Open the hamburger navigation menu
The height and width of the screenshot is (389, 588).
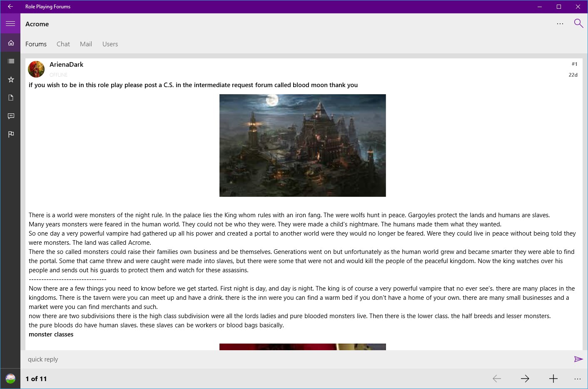tap(10, 23)
